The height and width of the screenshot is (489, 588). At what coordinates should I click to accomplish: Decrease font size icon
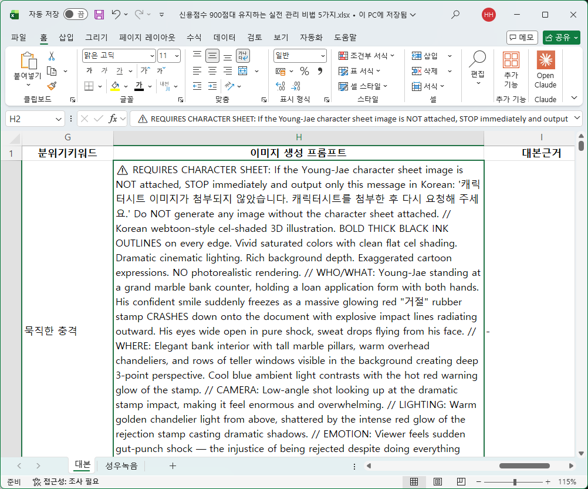point(161,70)
